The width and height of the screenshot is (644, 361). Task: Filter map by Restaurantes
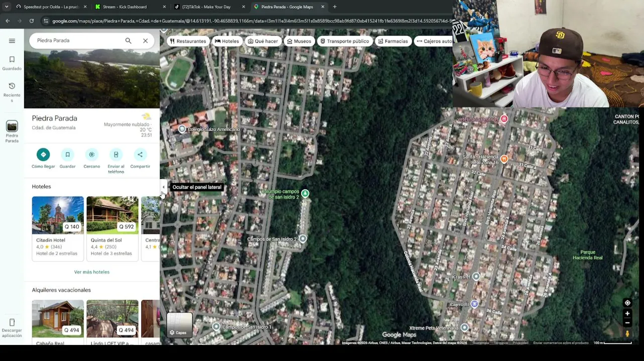pyautogui.click(x=188, y=41)
